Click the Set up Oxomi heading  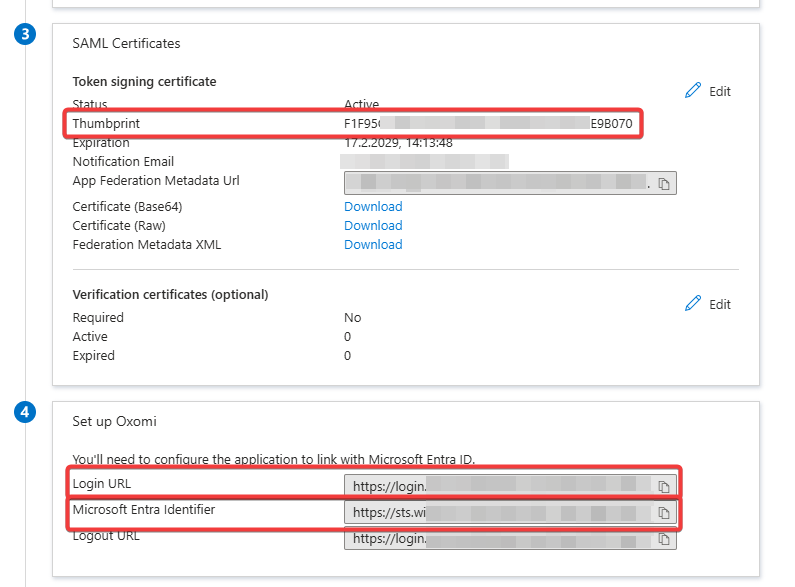click(114, 421)
